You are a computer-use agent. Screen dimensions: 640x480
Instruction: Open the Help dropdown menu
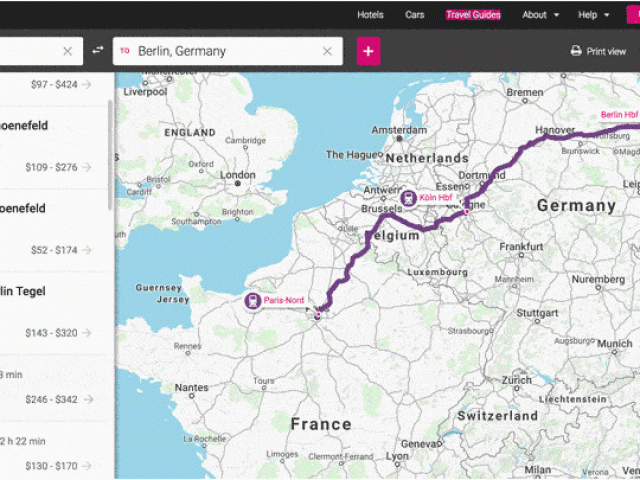[x=593, y=15]
